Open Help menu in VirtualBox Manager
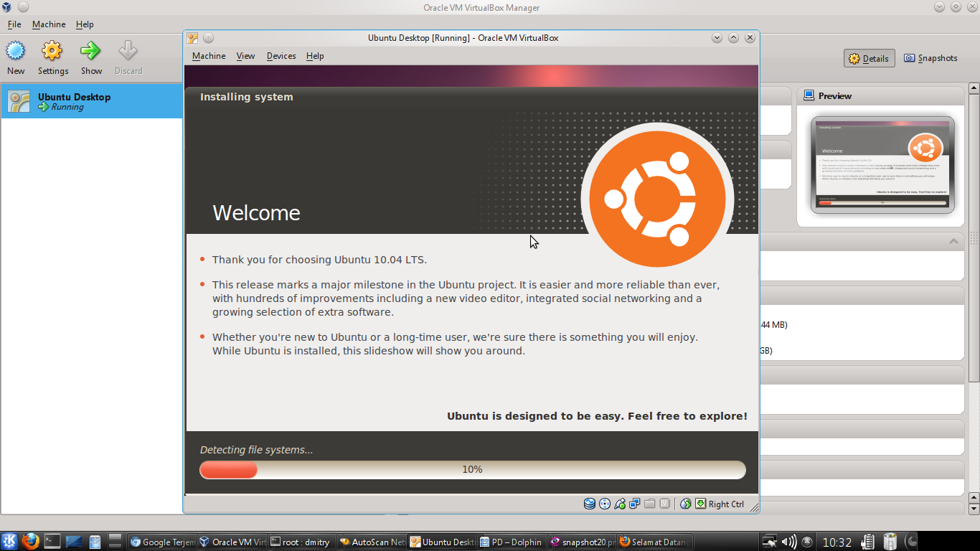This screenshot has height=551, width=980. 85,24
